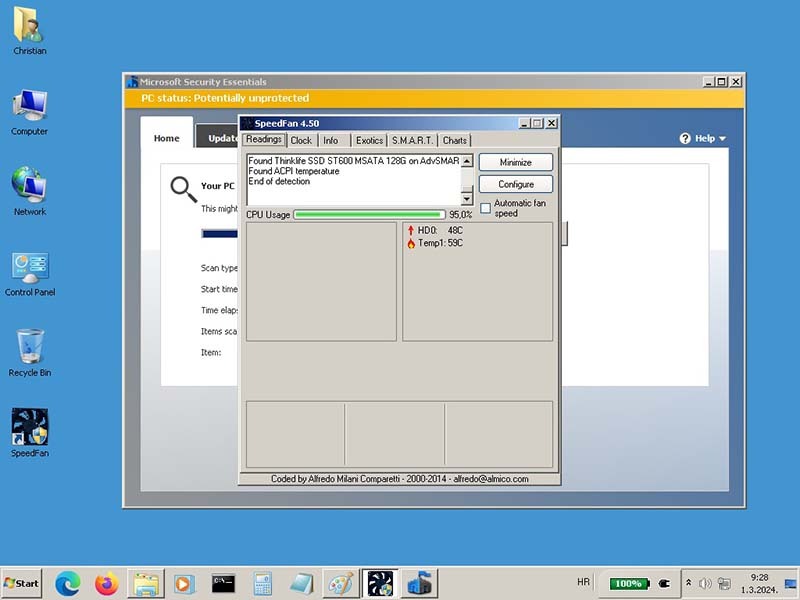Click the Microsoft Edge taskbar icon
This screenshot has height=600, width=800.
68,583
